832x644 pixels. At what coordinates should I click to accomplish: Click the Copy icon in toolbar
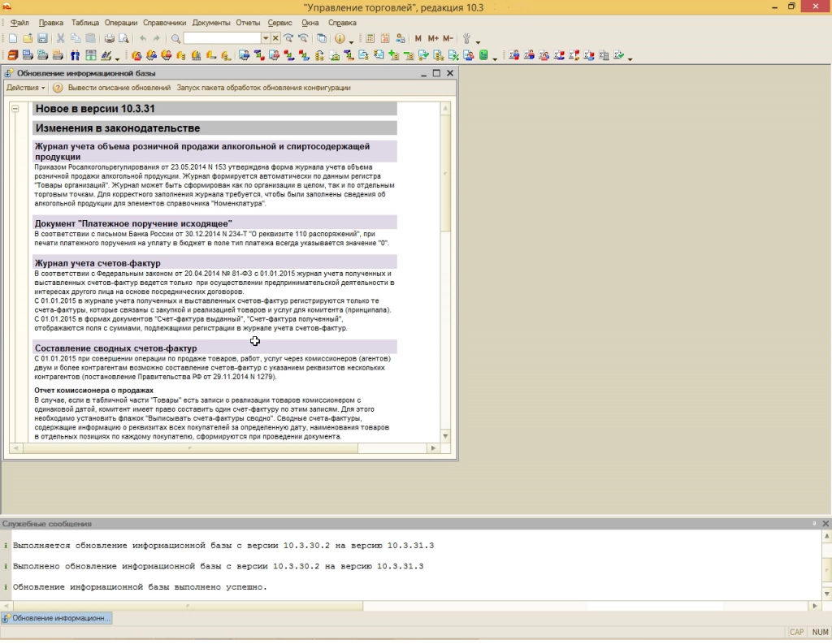76,38
